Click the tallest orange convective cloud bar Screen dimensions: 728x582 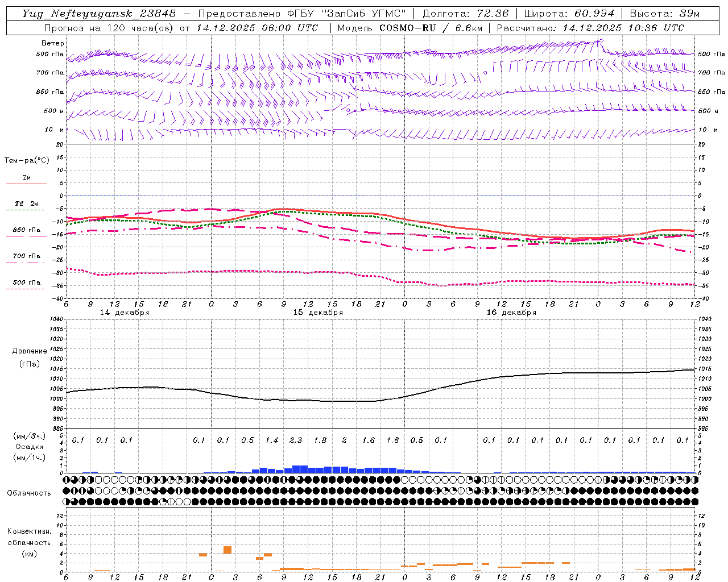pyautogui.click(x=227, y=550)
